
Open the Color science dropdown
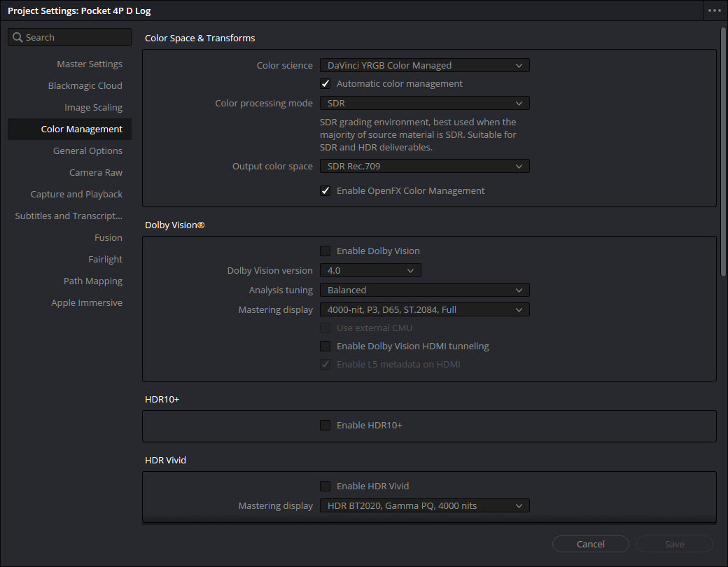424,66
